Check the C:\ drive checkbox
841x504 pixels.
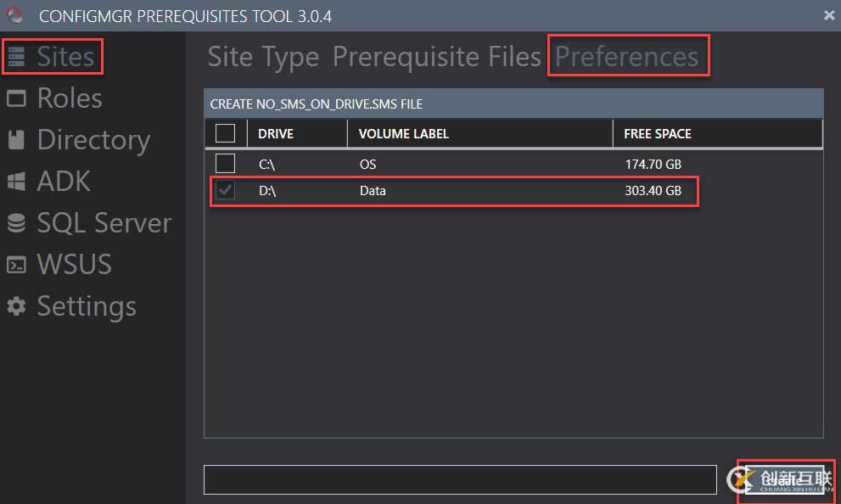(x=225, y=164)
